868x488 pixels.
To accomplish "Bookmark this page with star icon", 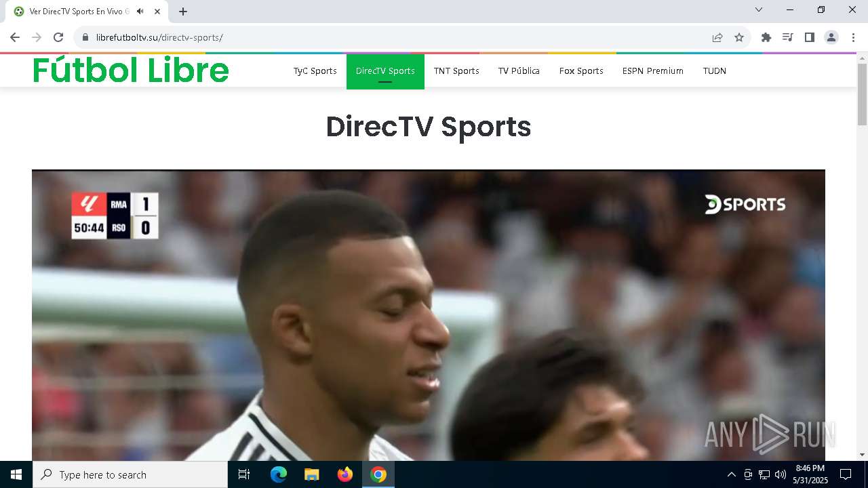I will pyautogui.click(x=739, y=37).
